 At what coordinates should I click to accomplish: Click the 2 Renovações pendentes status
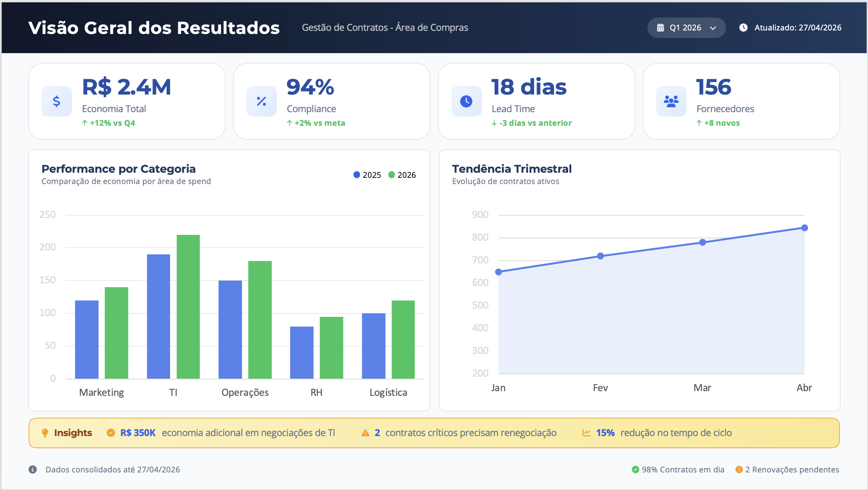click(787, 470)
